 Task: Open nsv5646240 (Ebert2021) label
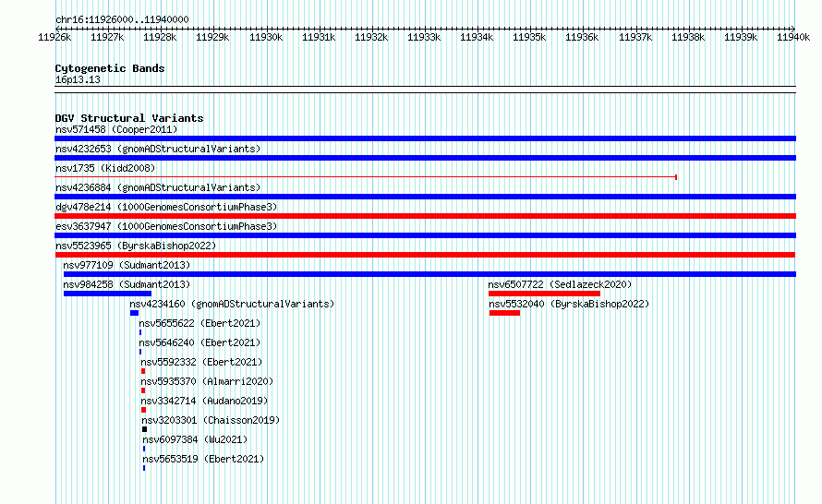[x=199, y=342]
